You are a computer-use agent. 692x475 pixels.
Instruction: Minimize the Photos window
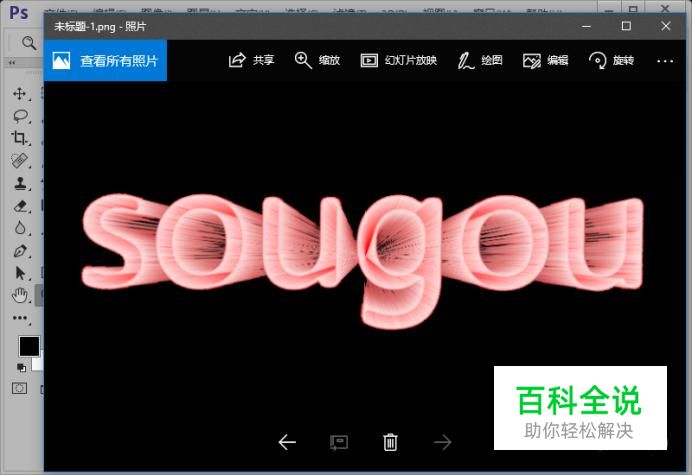point(586,26)
